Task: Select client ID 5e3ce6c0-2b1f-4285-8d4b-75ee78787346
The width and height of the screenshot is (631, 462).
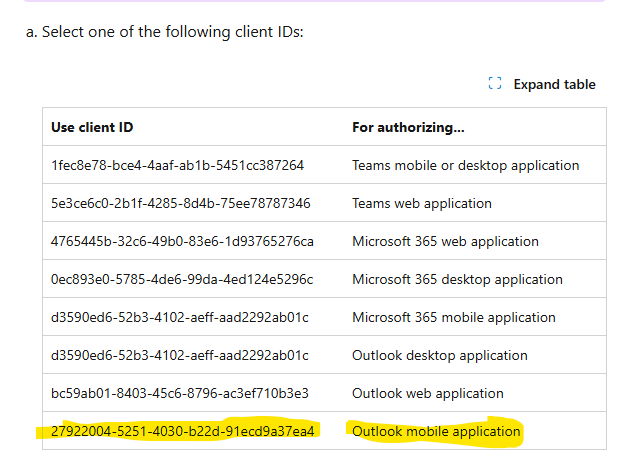Action: coord(181,203)
